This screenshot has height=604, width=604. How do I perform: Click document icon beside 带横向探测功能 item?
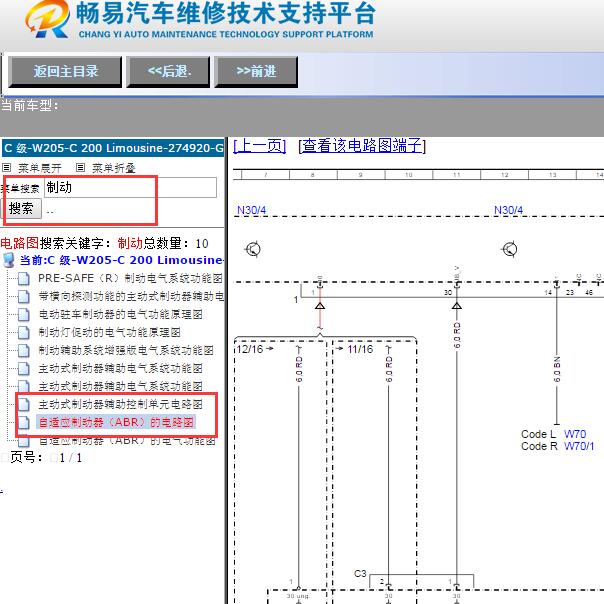(x=23, y=296)
